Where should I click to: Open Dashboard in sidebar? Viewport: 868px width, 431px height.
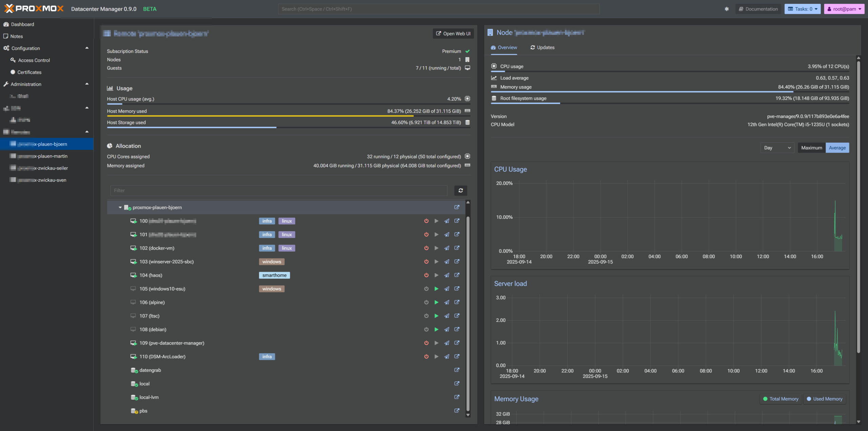coord(46,24)
